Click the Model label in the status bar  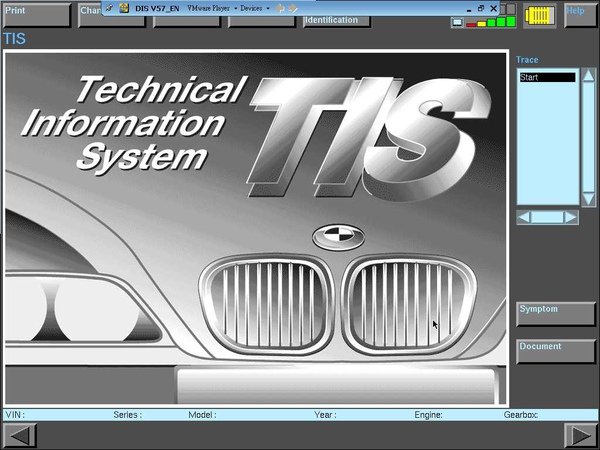point(202,414)
